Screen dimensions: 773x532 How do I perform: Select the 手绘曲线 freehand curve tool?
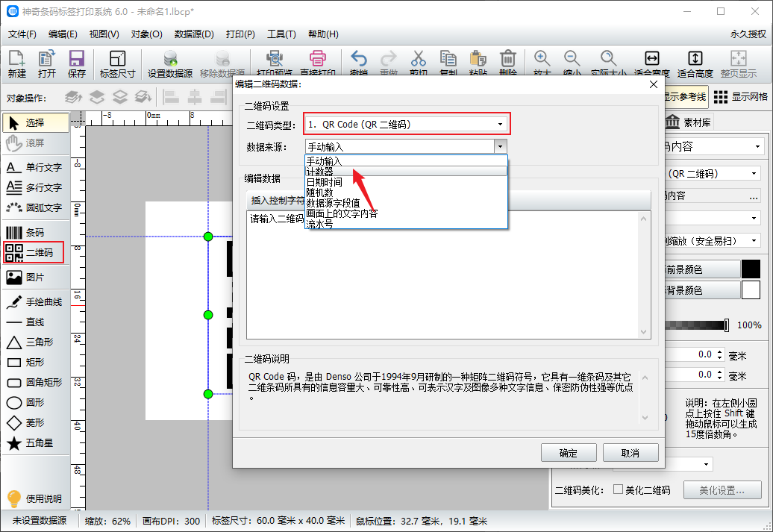(36, 301)
